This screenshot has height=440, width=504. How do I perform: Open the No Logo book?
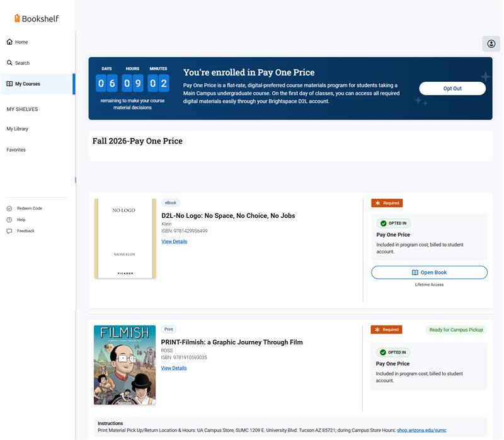[429, 273]
